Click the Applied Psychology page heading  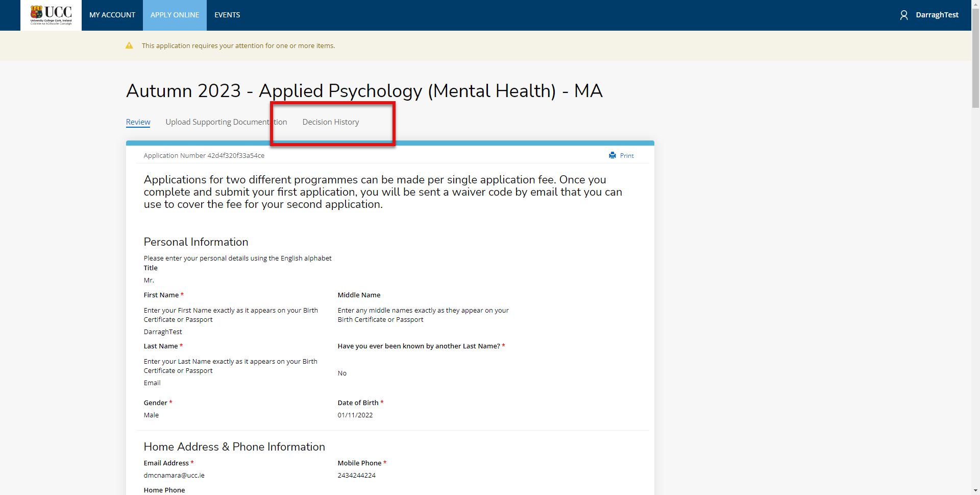click(x=364, y=91)
